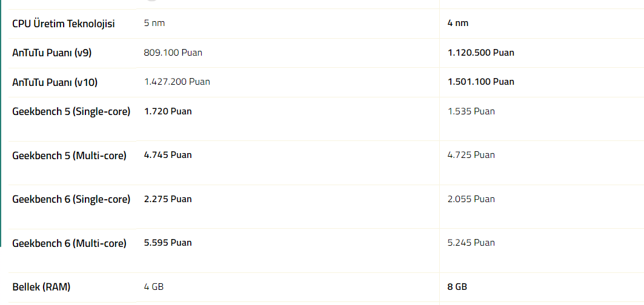Select the 8 GB memory value

point(457,287)
